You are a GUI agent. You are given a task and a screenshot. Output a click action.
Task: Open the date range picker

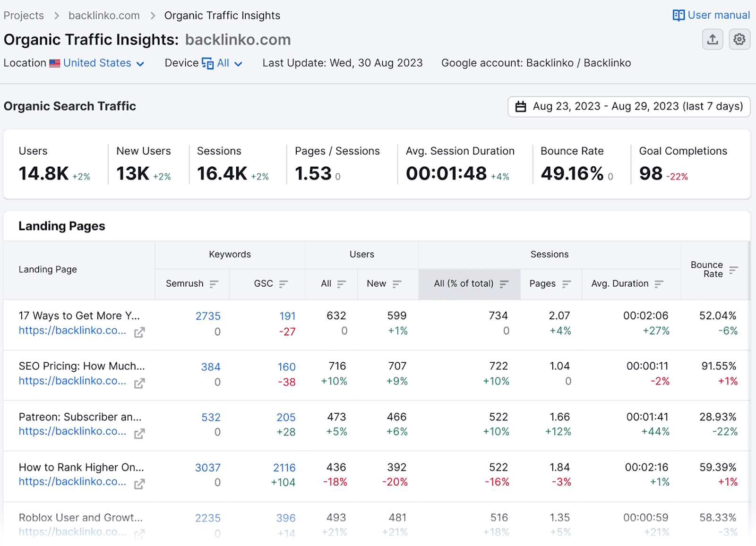628,107
